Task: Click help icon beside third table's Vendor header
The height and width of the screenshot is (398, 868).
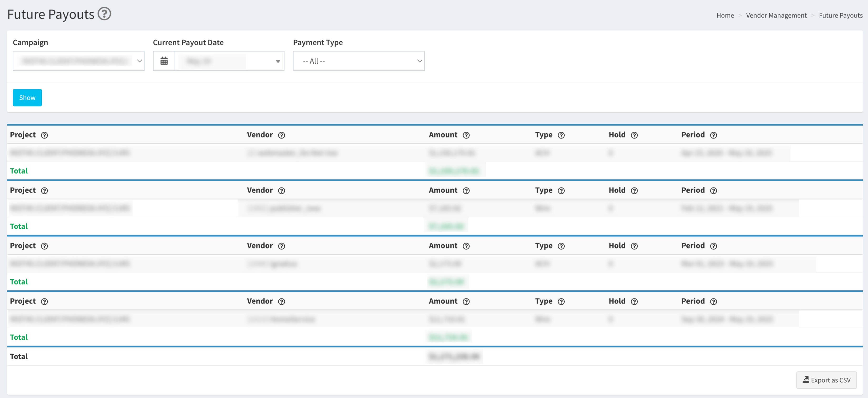Action: (281, 246)
